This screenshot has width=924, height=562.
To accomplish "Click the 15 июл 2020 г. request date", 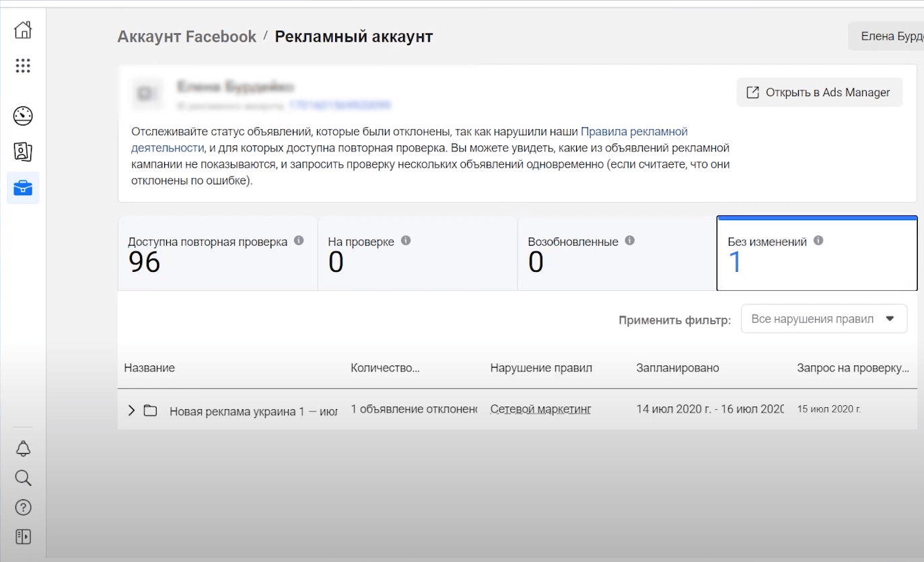I will pos(829,409).
